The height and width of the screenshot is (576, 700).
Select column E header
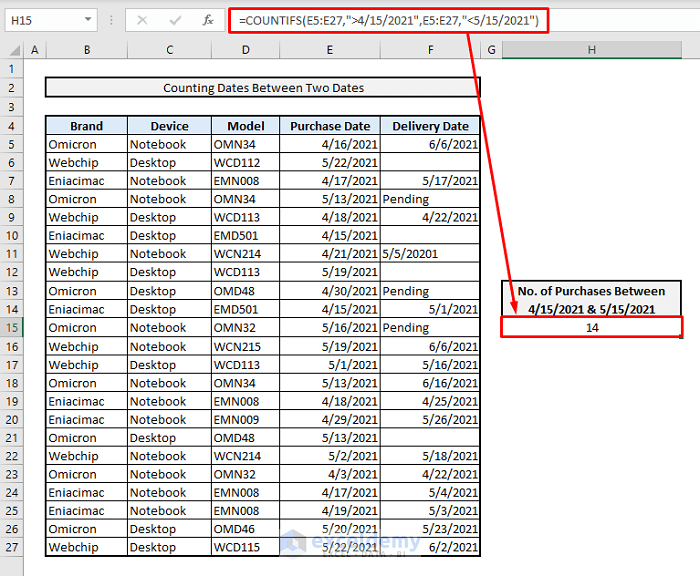pyautogui.click(x=330, y=50)
